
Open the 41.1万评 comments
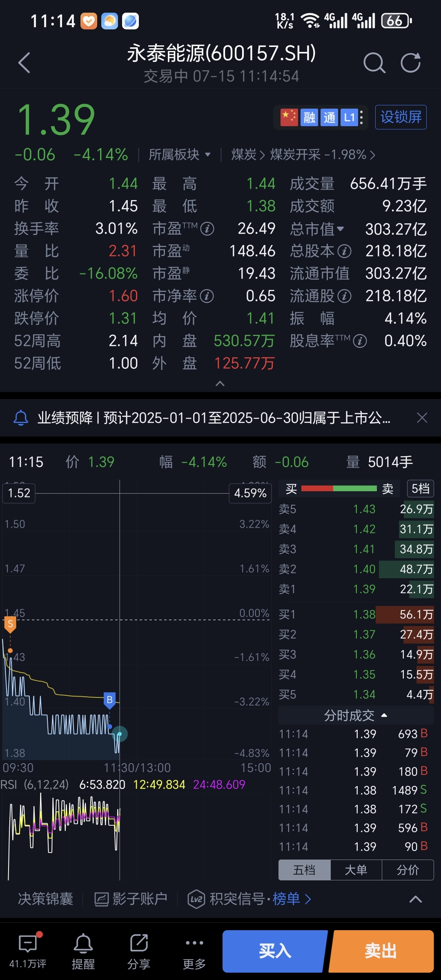28,951
